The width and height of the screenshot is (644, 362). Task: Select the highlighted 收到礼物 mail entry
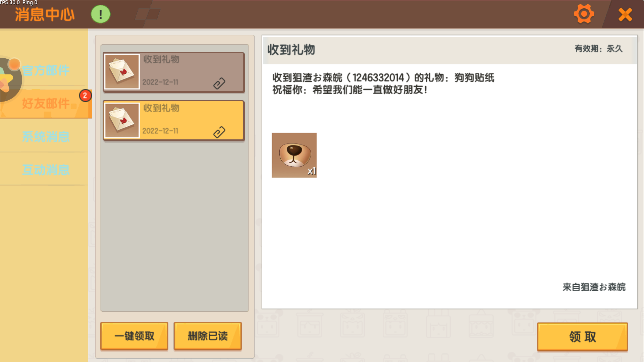click(174, 121)
